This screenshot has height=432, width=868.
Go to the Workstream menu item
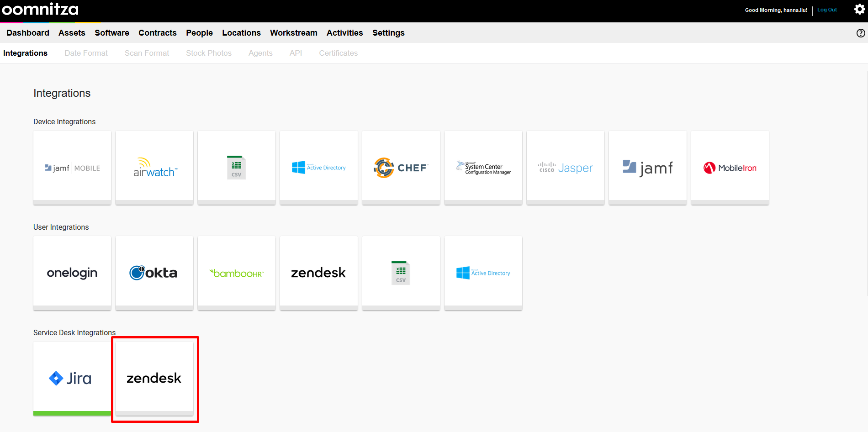click(293, 33)
